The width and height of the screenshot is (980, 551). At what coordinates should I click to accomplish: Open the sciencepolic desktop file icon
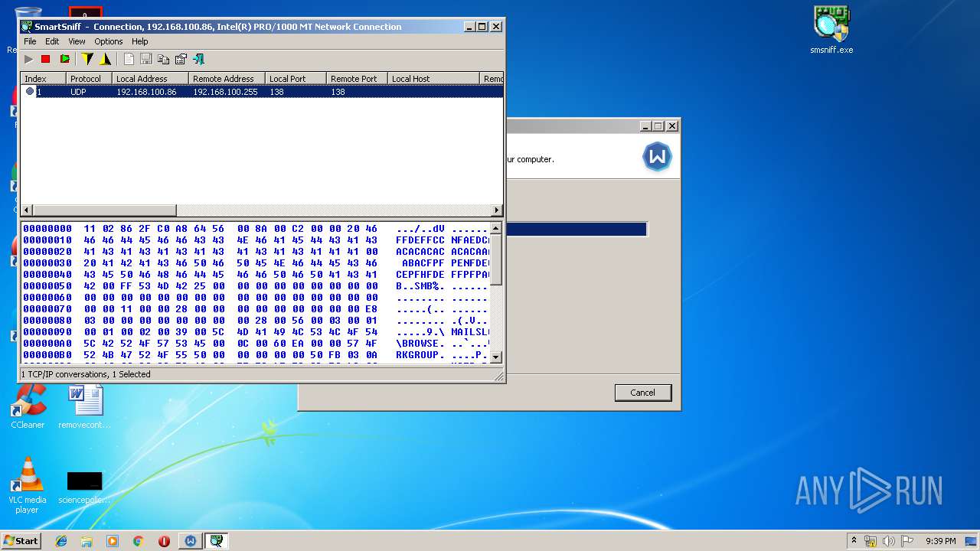click(84, 487)
